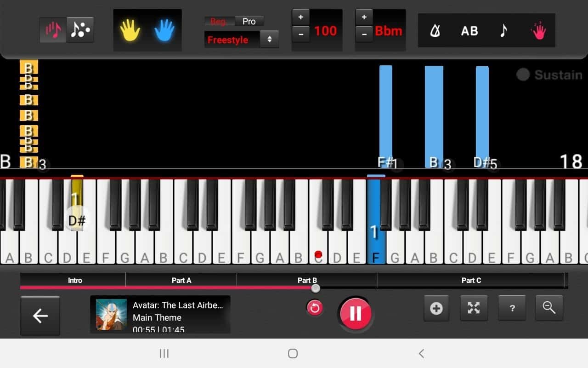Enable AB loop section

[469, 31]
